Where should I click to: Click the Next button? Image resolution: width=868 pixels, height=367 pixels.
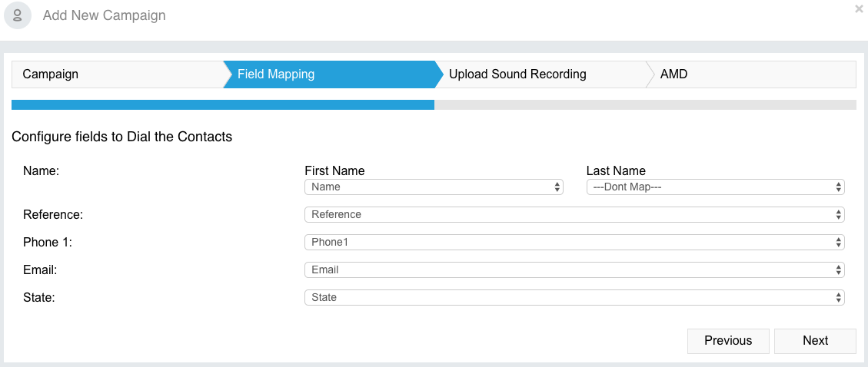815,340
